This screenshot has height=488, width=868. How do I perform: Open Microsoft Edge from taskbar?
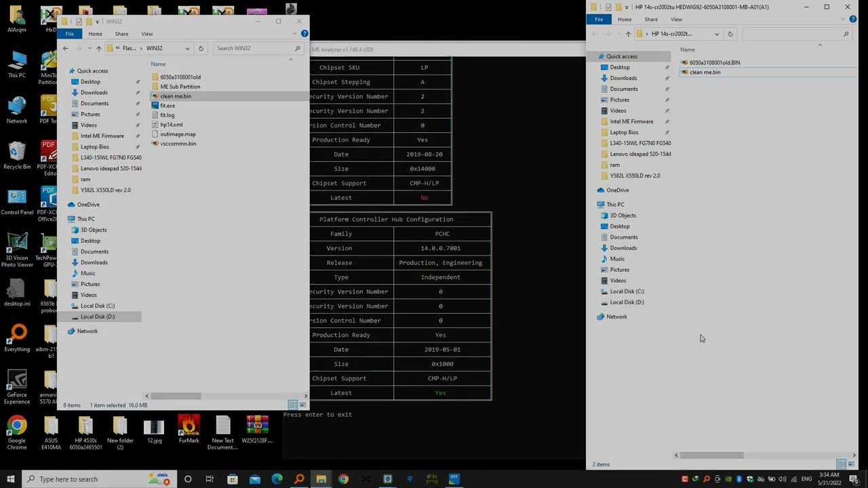[277, 479]
